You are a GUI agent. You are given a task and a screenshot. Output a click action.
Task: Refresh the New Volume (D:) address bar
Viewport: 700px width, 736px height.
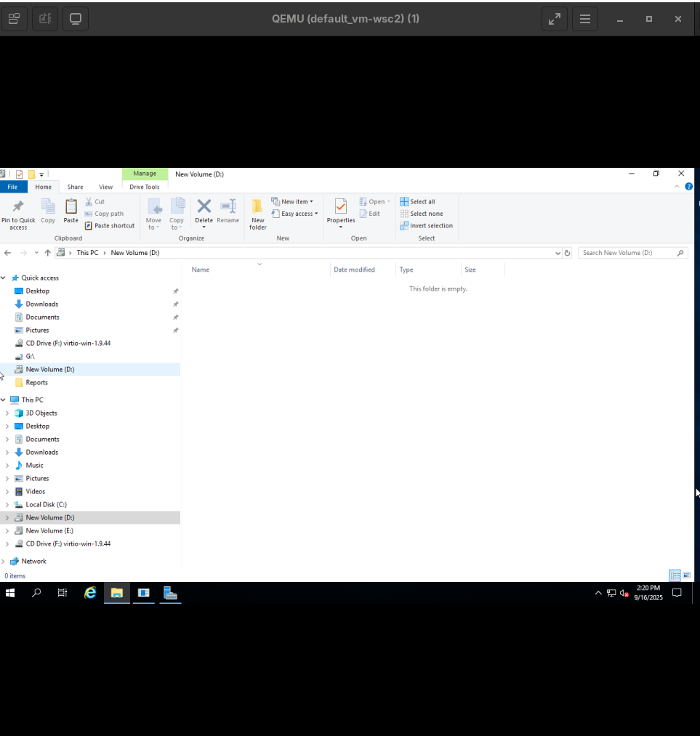567,253
